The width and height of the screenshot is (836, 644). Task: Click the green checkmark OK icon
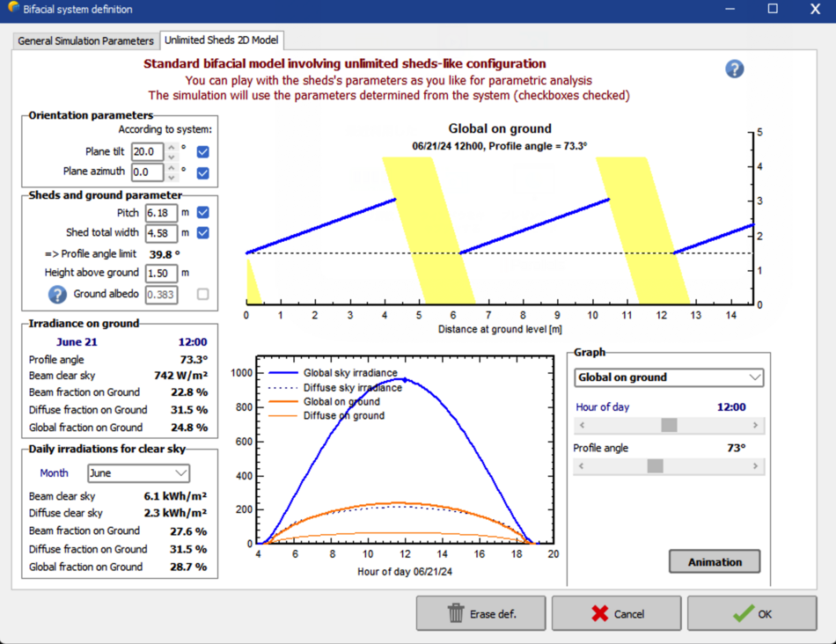click(743, 613)
